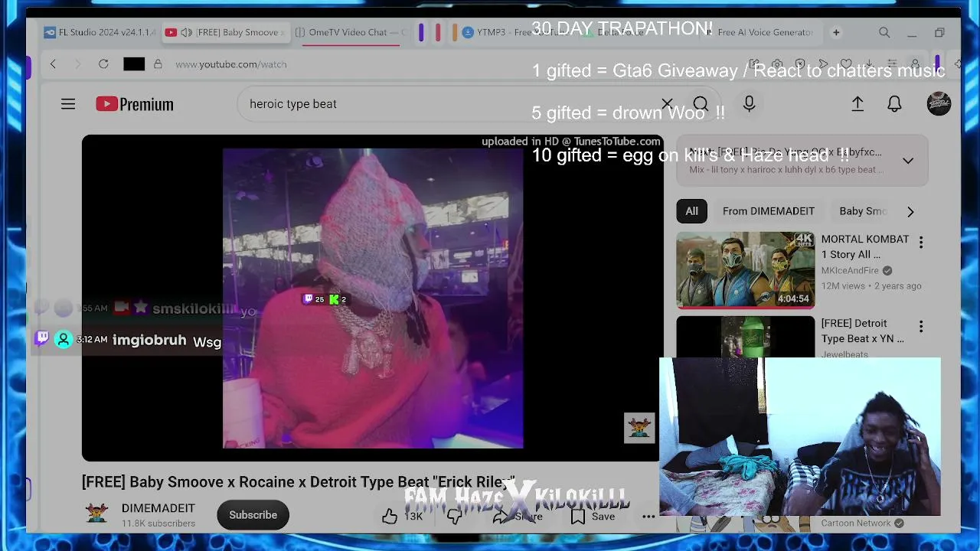The width and height of the screenshot is (980, 551).
Task: Open the YouTube guide hamburger menu
Action: pos(68,104)
